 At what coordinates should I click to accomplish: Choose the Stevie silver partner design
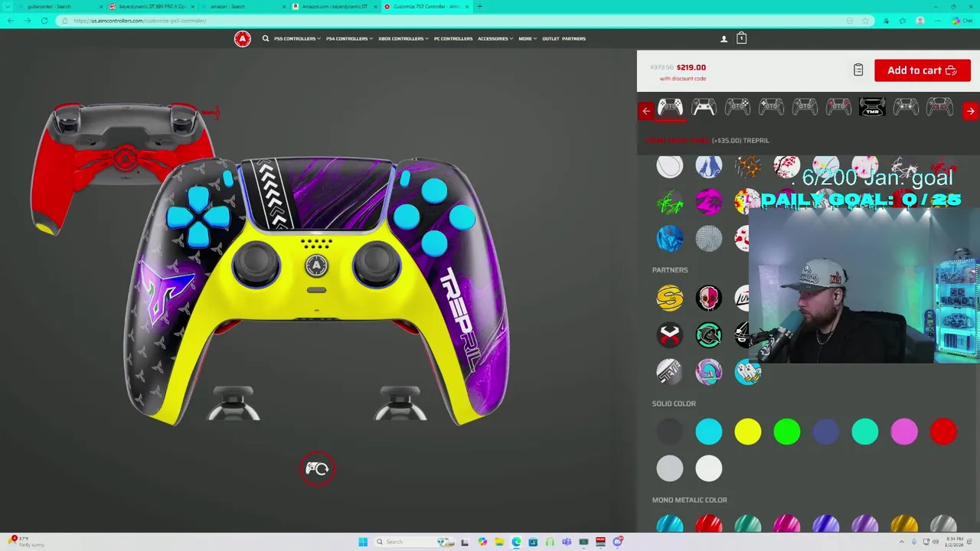669,372
